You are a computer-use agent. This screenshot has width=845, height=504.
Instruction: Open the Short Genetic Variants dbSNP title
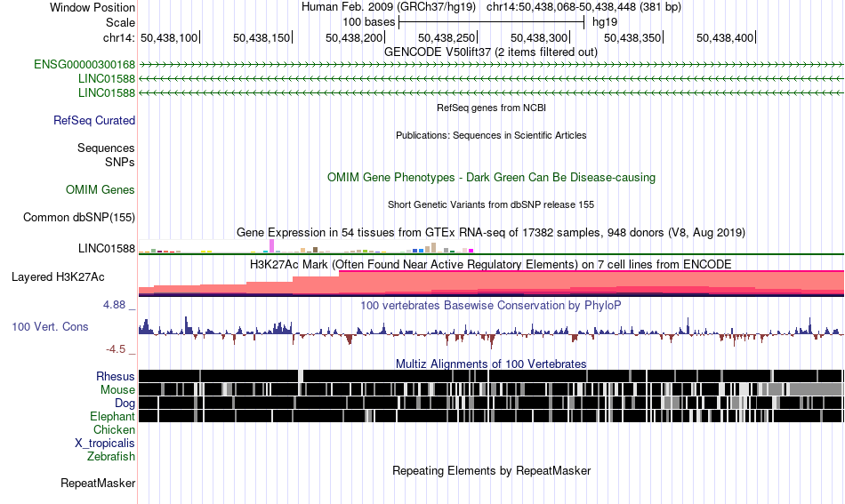[491, 204]
